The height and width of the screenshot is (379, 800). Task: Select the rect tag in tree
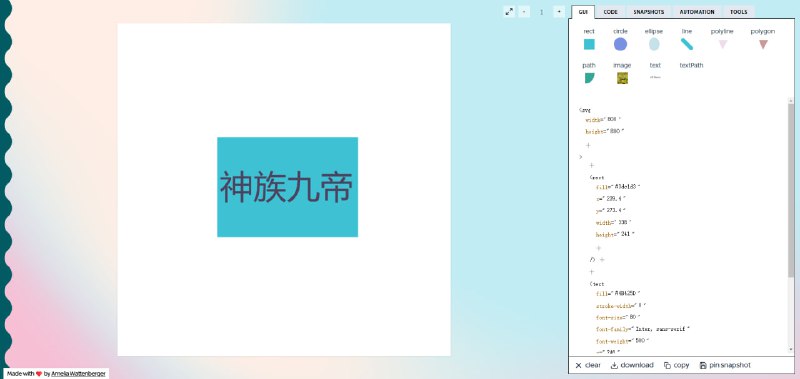[x=597, y=178]
